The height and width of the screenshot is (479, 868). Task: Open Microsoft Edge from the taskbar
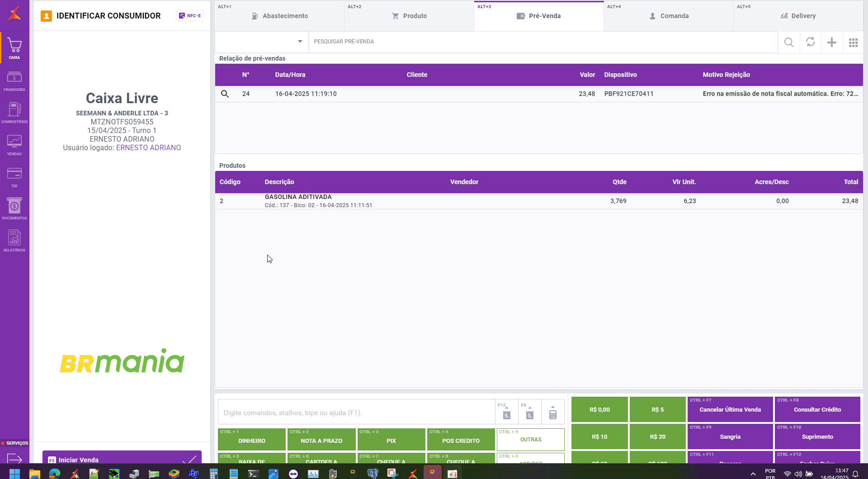(55, 474)
